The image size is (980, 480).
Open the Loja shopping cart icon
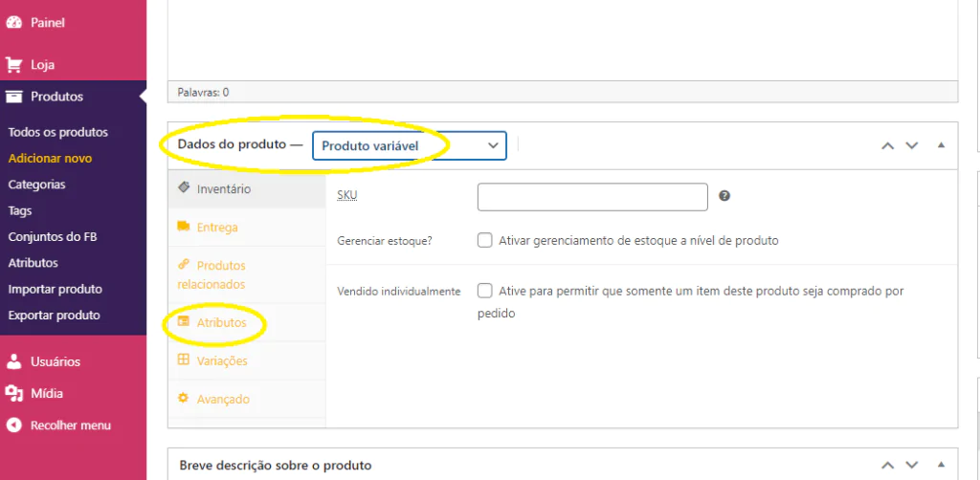click(13, 64)
